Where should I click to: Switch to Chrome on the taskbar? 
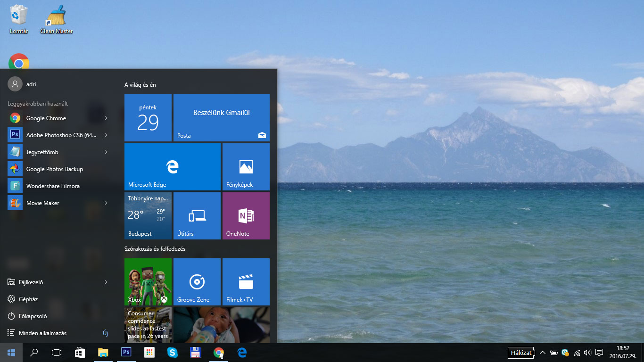pos(218,353)
